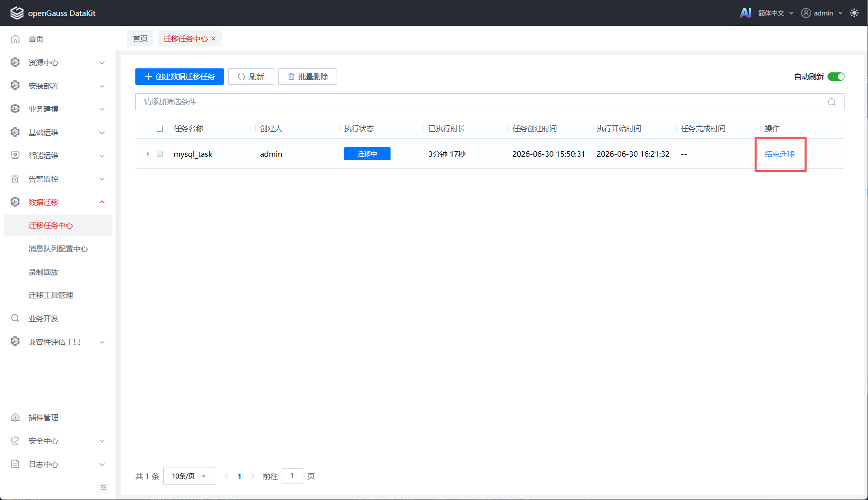Expand the mysql_task row details arrow
Image resolution: width=868 pixels, height=500 pixels.
point(148,154)
